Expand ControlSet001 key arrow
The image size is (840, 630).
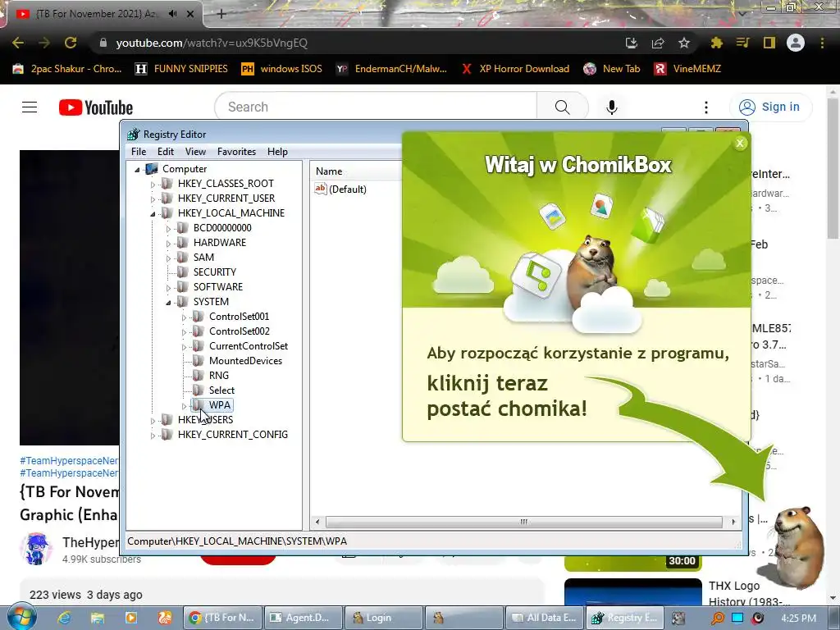tap(184, 317)
